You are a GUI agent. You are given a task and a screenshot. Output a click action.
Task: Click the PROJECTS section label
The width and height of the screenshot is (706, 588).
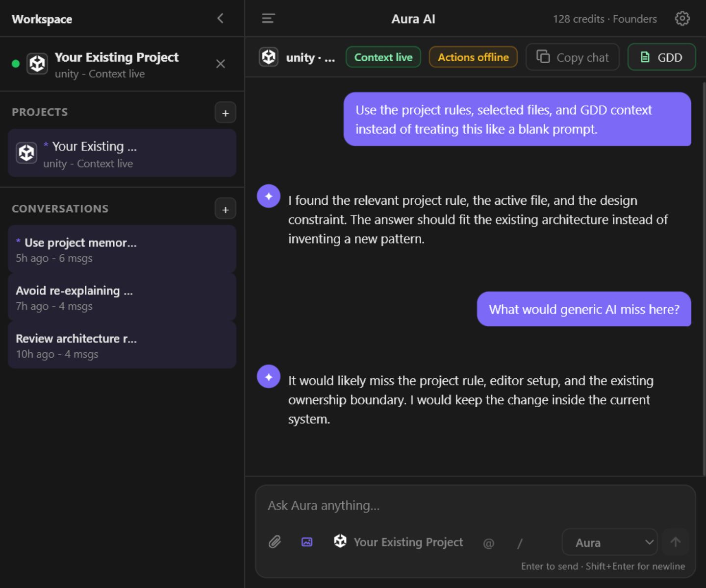point(40,112)
